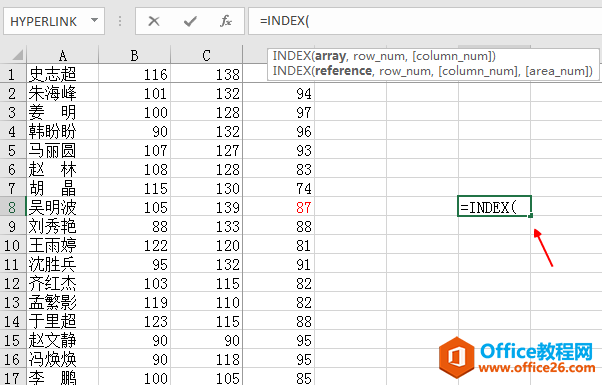Click the active cell showing =INDEX(
This screenshot has width=602, height=385.
click(x=494, y=207)
